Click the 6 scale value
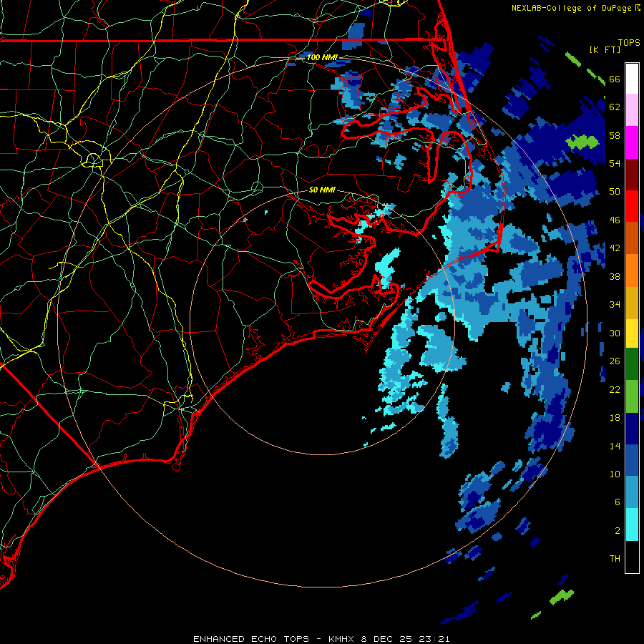 [618, 502]
